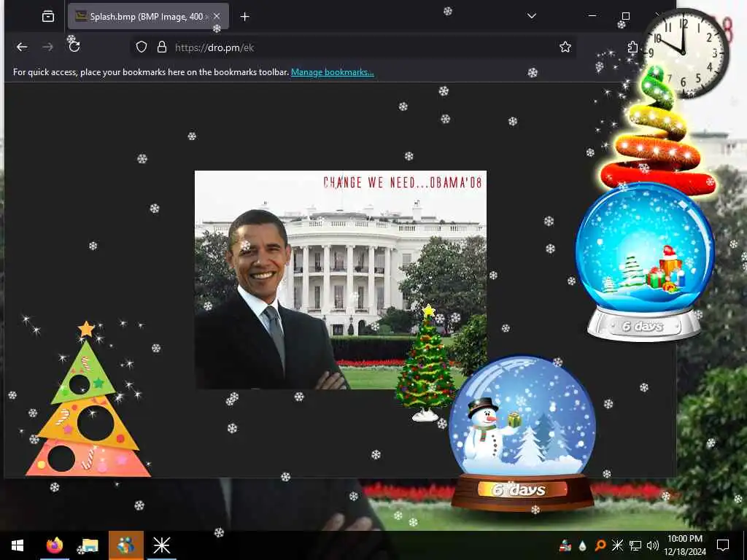747x560 pixels.
Task: Open network settings from the tray
Action: click(x=635, y=545)
